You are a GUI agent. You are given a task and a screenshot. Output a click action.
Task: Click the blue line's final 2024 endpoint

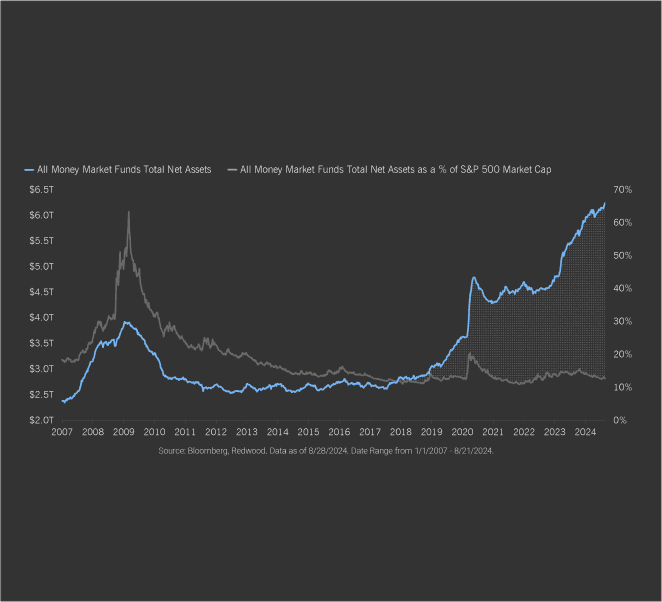[x=605, y=203]
